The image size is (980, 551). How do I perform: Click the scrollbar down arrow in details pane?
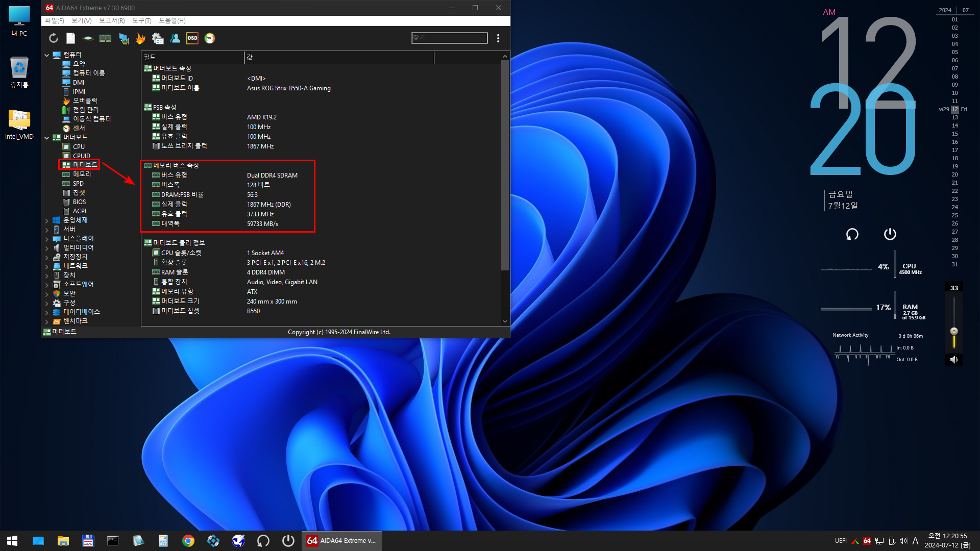pyautogui.click(x=505, y=321)
